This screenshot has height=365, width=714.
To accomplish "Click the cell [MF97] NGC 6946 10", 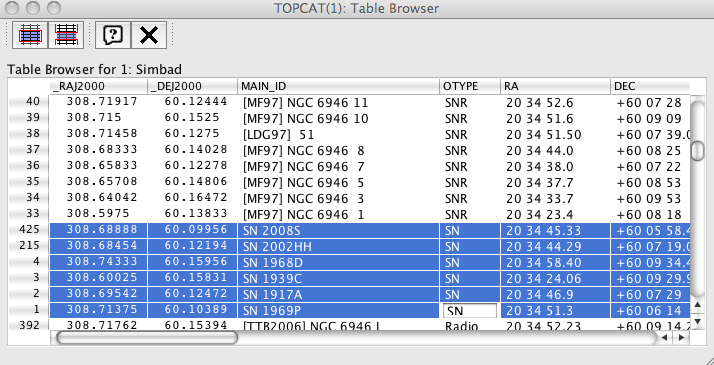I will tap(338, 119).
